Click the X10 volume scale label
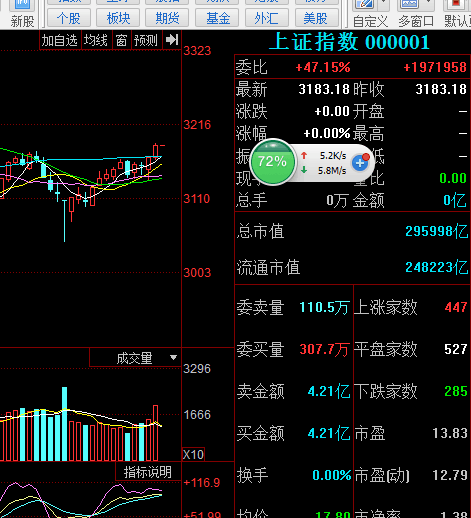 193,454
